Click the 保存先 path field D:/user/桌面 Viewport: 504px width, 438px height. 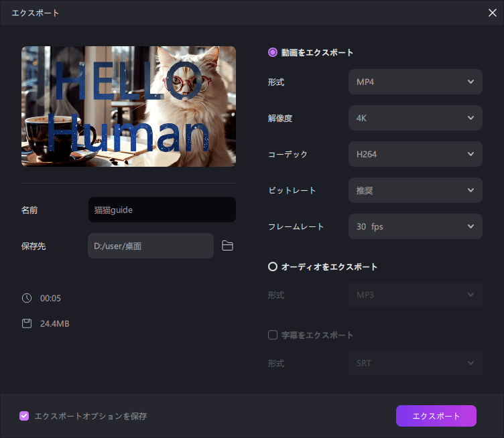click(x=151, y=246)
